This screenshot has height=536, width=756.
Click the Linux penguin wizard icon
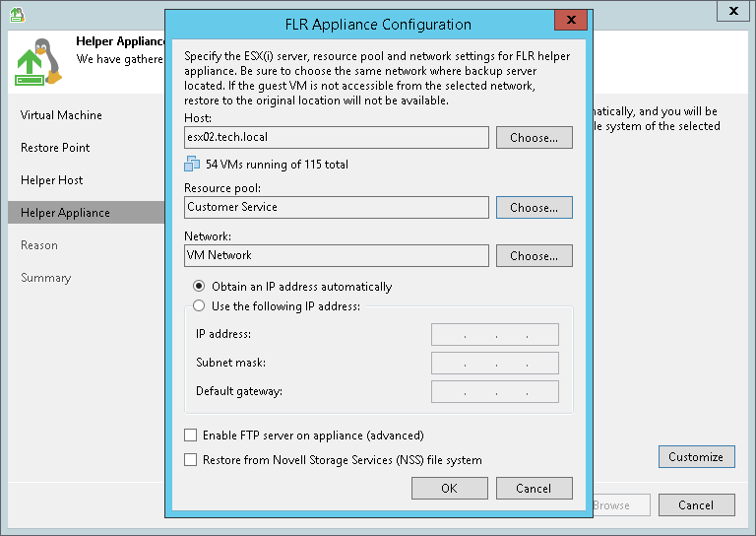[39, 60]
